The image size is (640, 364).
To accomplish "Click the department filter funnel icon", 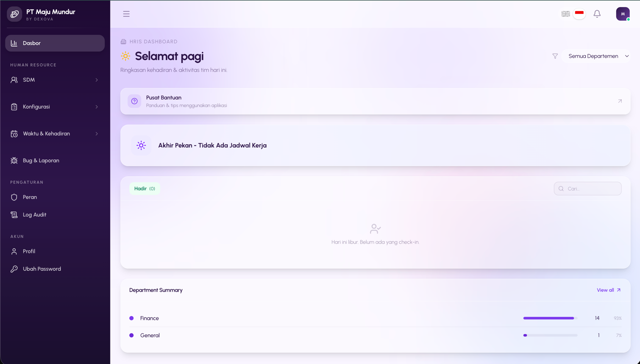I will click(x=555, y=56).
